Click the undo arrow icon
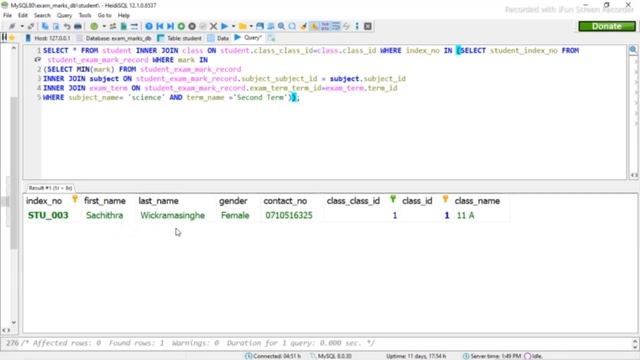The image size is (640, 360). pyautogui.click(x=67, y=26)
